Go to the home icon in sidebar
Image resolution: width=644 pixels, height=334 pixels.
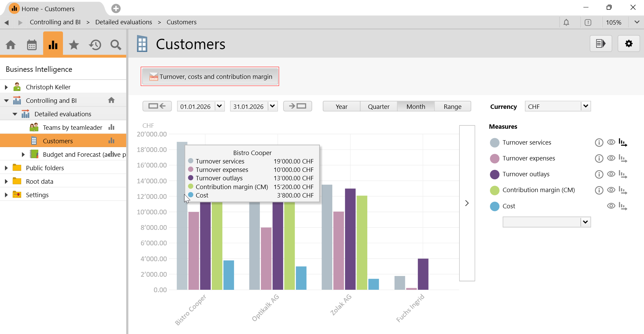coord(11,45)
